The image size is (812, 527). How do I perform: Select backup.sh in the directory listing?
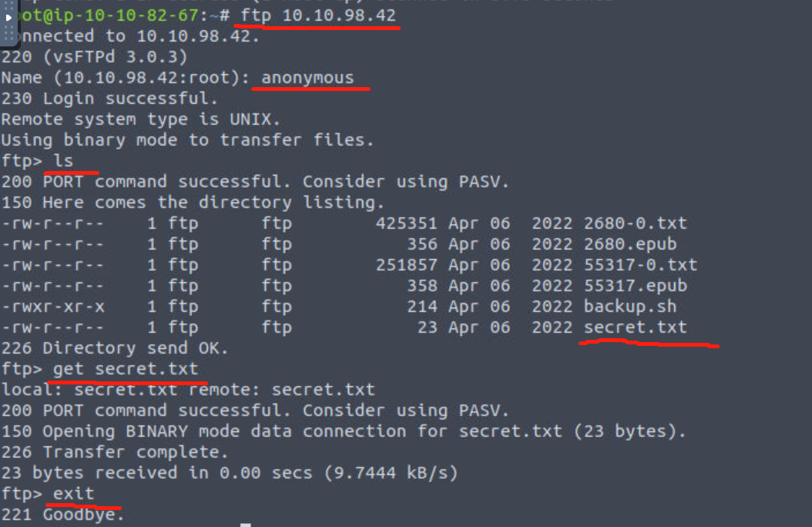click(629, 306)
